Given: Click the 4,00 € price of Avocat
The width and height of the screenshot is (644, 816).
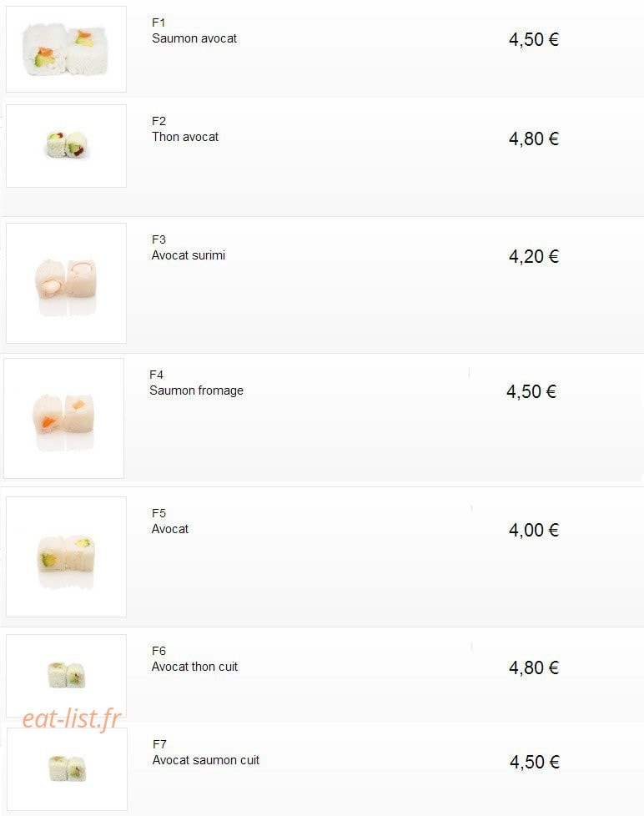Looking at the screenshot, I should [534, 531].
